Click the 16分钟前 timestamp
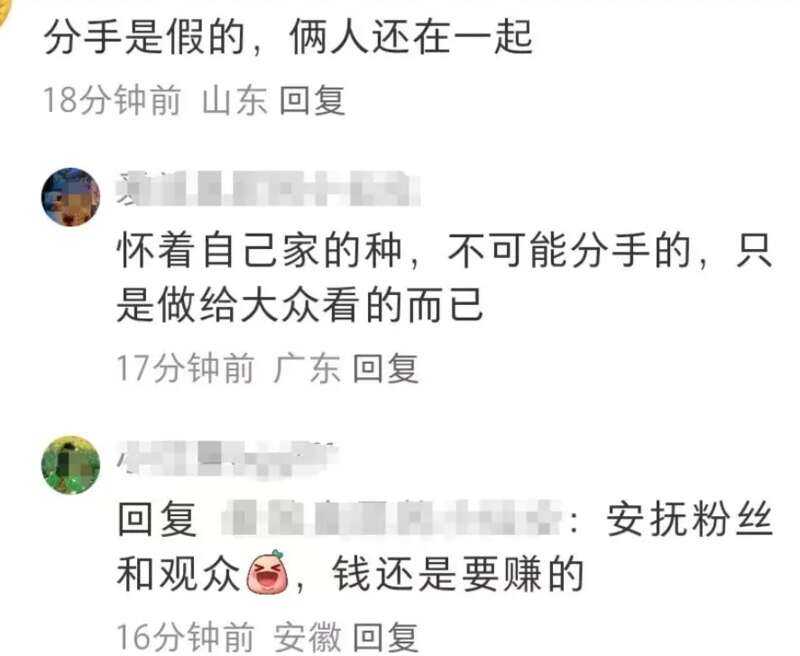The width and height of the screenshot is (800, 656). [186, 637]
